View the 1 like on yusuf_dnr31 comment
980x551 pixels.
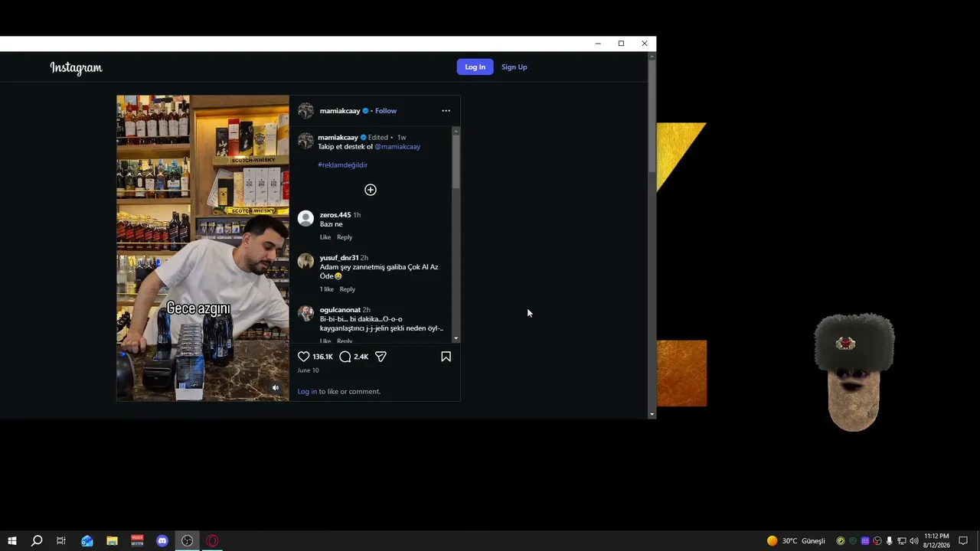click(327, 289)
